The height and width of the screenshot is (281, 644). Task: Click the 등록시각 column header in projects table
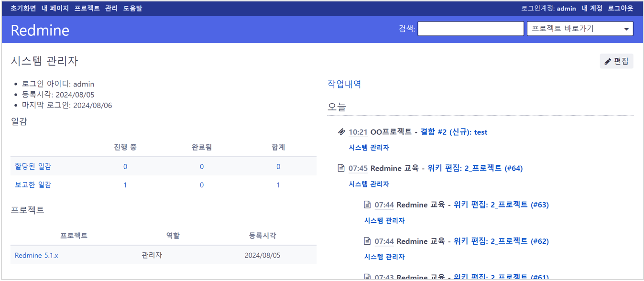(262, 236)
